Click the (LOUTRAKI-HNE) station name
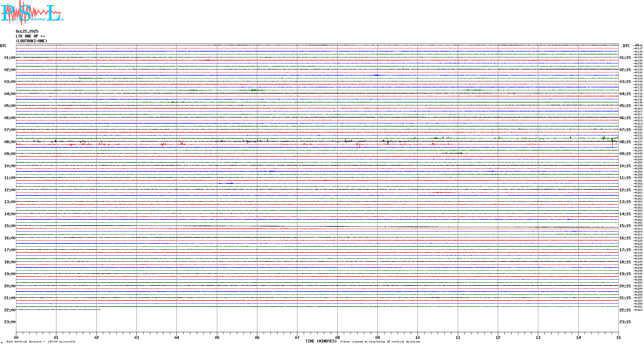 31,41
